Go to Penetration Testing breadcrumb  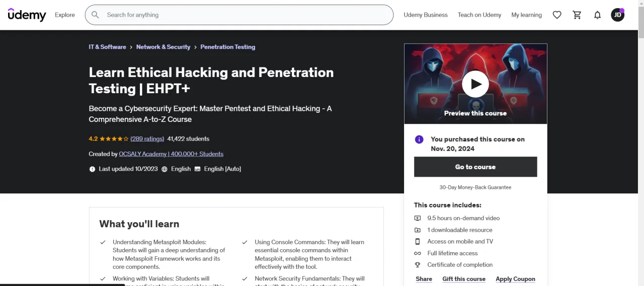click(x=227, y=47)
